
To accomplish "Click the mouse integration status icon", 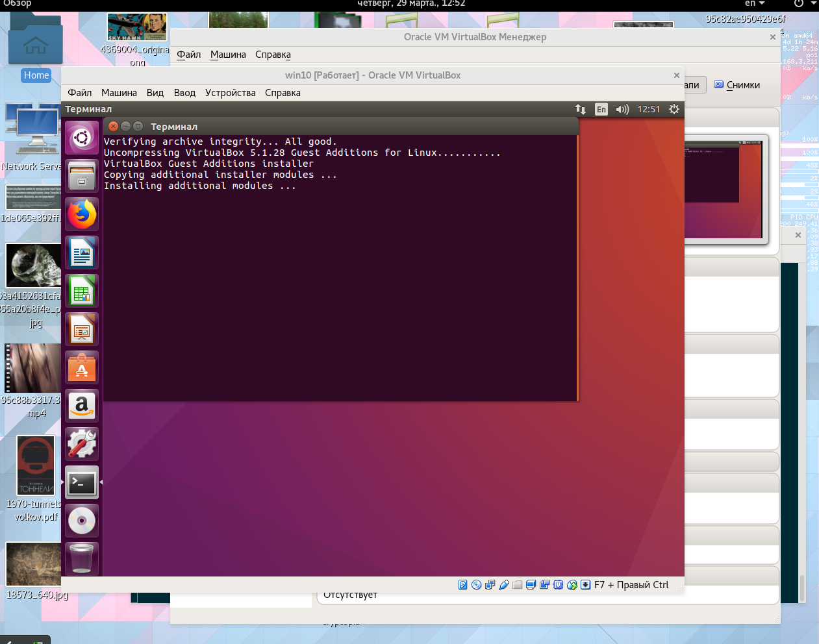I will click(572, 585).
